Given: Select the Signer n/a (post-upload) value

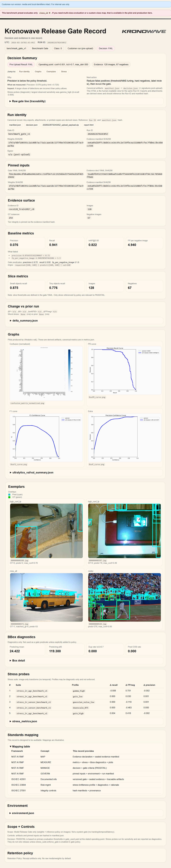Looking at the screenshot, I should pyautogui.click(x=19, y=154).
